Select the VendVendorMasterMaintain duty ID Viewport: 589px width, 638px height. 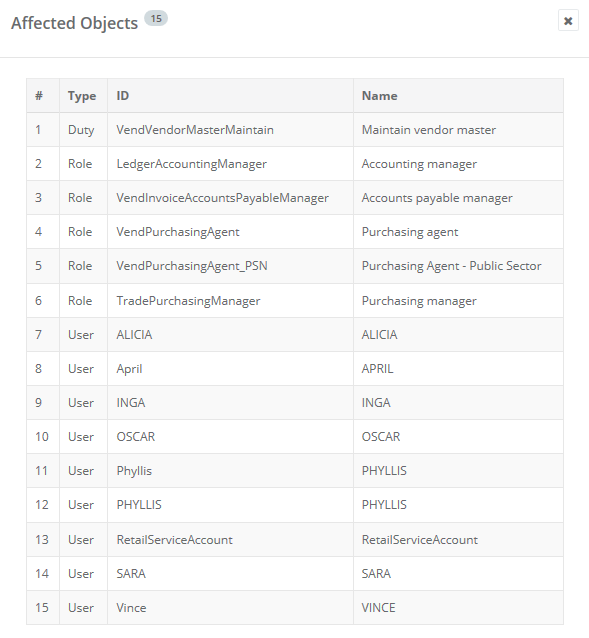pyautogui.click(x=195, y=130)
